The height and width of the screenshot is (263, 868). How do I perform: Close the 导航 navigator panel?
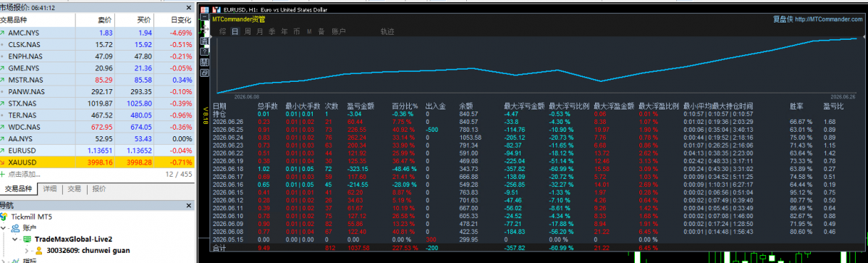point(190,205)
